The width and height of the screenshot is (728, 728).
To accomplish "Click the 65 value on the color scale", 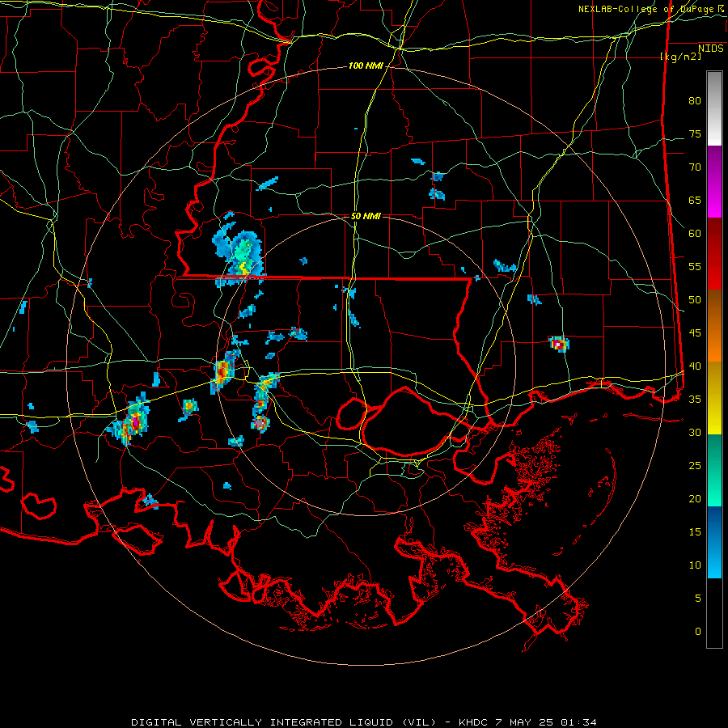I will coord(695,201).
